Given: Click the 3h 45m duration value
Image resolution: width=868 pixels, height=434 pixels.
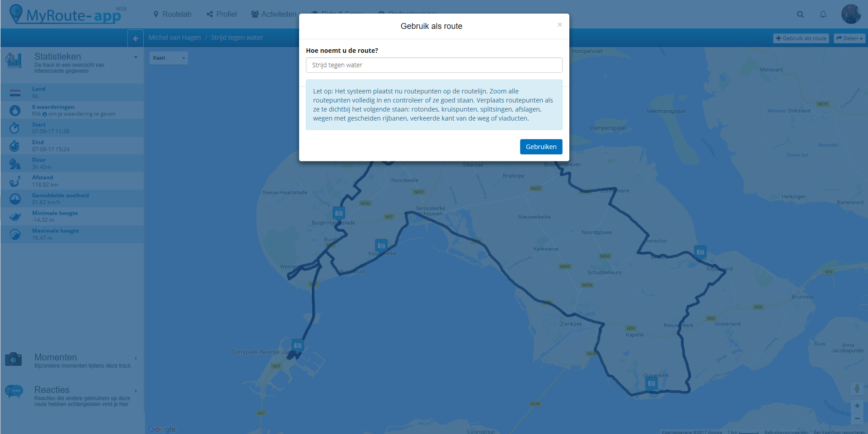Looking at the screenshot, I should click(42, 167).
